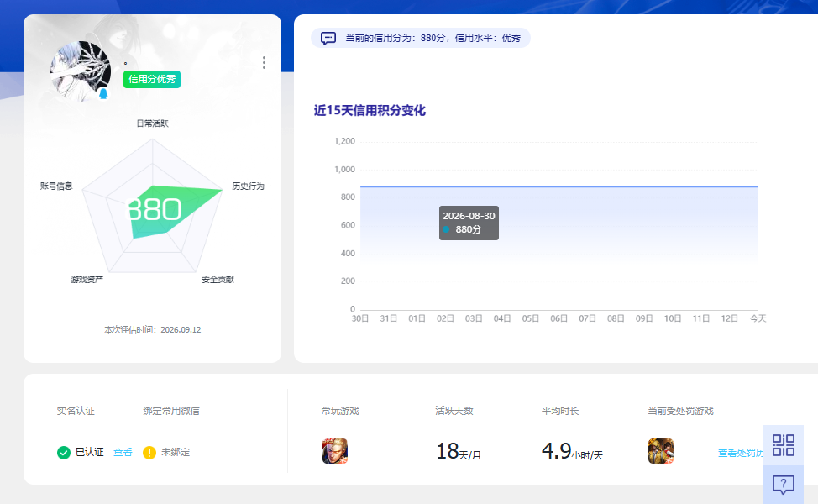Click the 本次评估时间：2026.09.12 text

click(152, 330)
